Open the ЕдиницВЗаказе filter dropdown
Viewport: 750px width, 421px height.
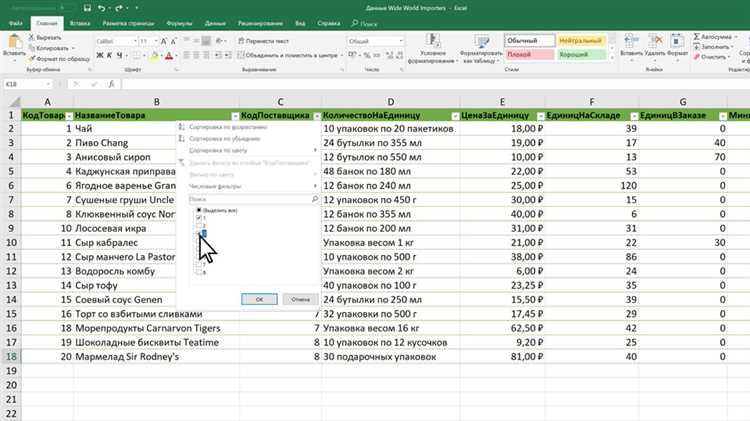723,116
